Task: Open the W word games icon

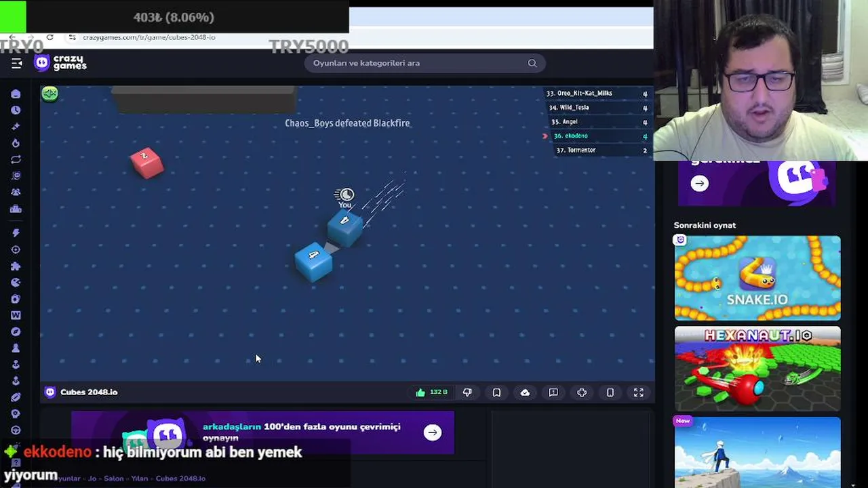Action: click(16, 315)
